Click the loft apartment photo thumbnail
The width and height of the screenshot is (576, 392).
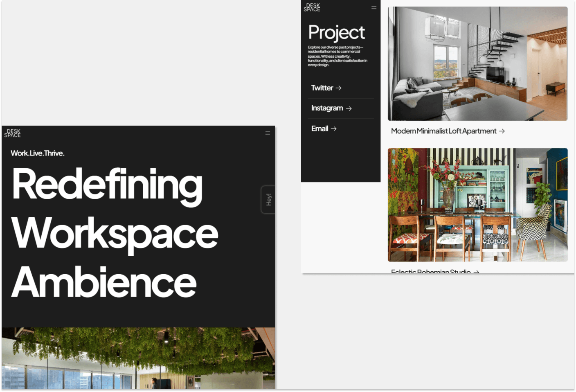tap(477, 63)
